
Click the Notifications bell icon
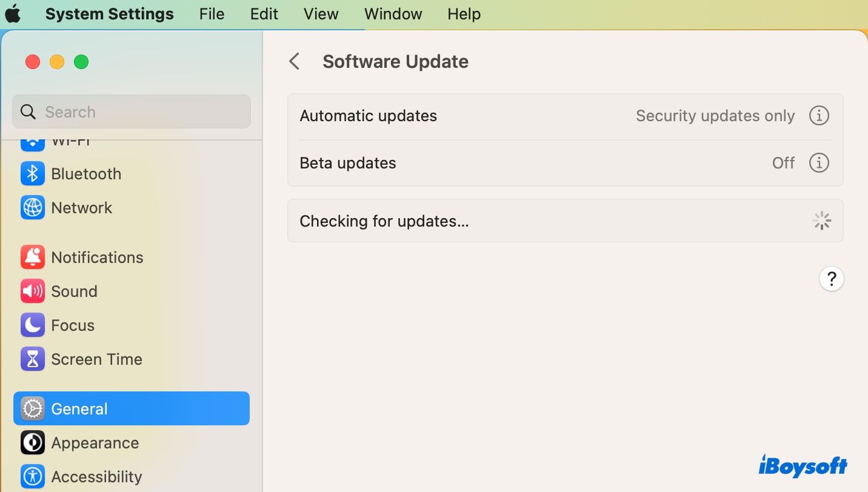(x=33, y=258)
